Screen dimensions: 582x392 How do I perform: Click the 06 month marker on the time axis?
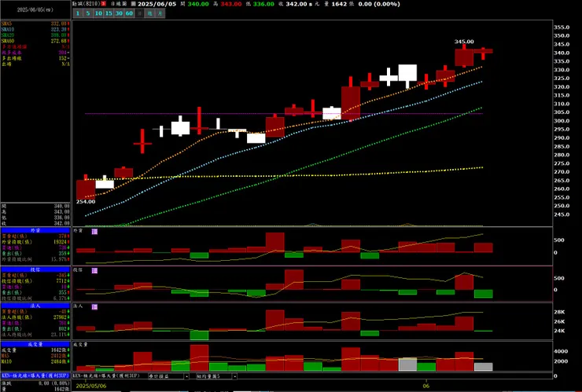coord(426,386)
